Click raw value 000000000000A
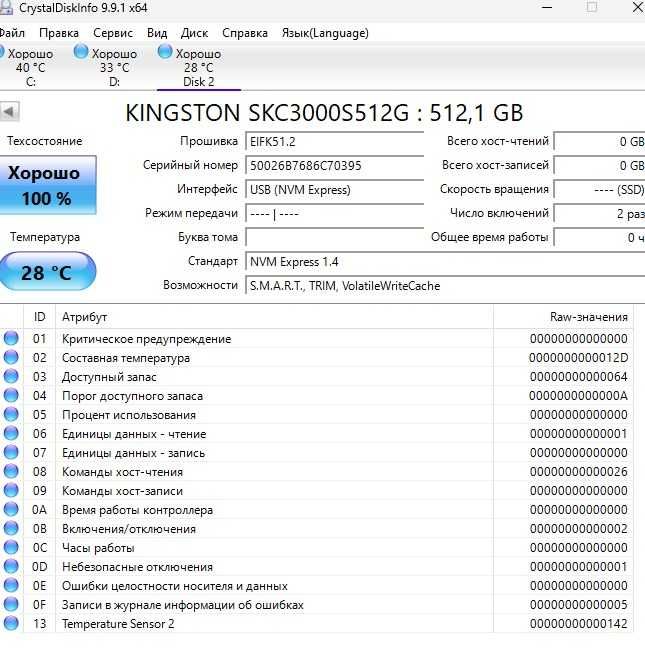Viewport: 645px width, 653px height. click(x=578, y=396)
